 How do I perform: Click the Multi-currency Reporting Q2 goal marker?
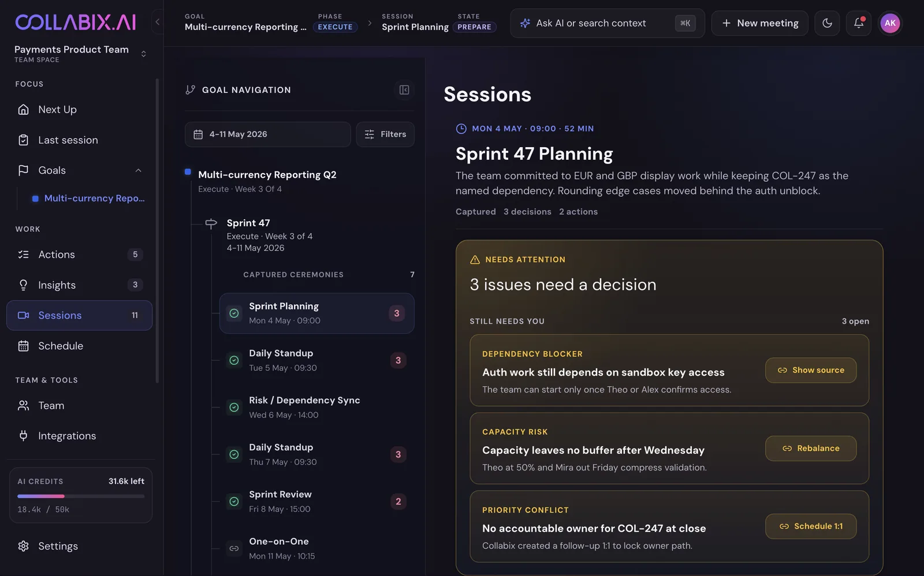[188, 172]
